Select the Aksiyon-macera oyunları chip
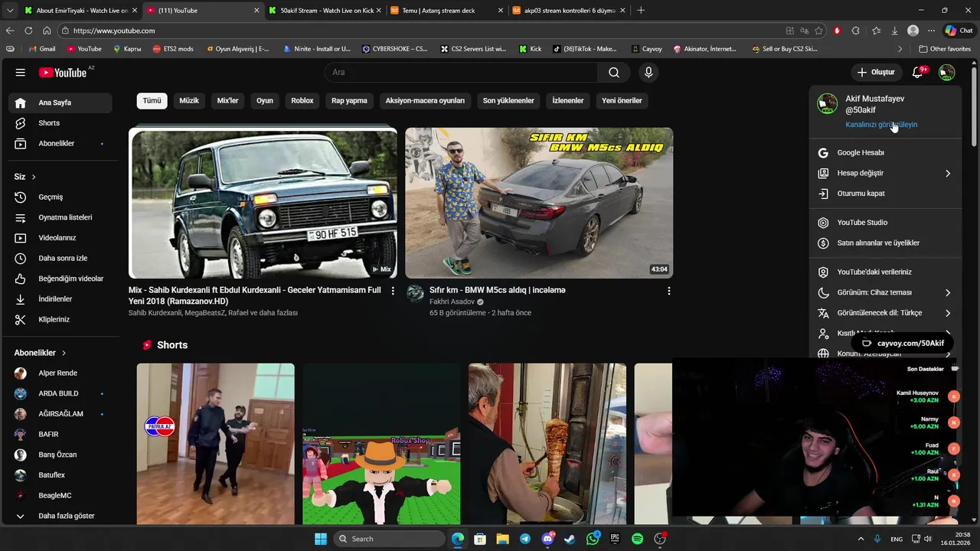Screen dimensions: 980x551 [x=425, y=100]
